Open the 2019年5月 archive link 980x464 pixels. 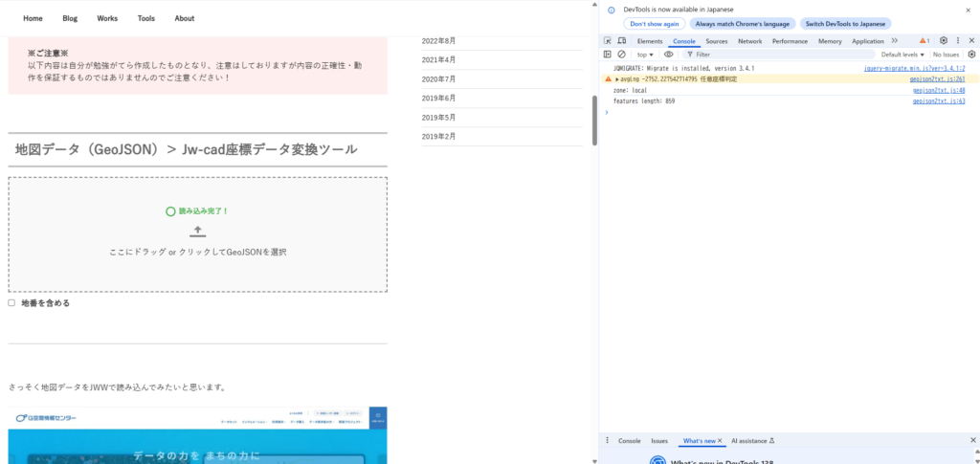pyautogui.click(x=438, y=118)
